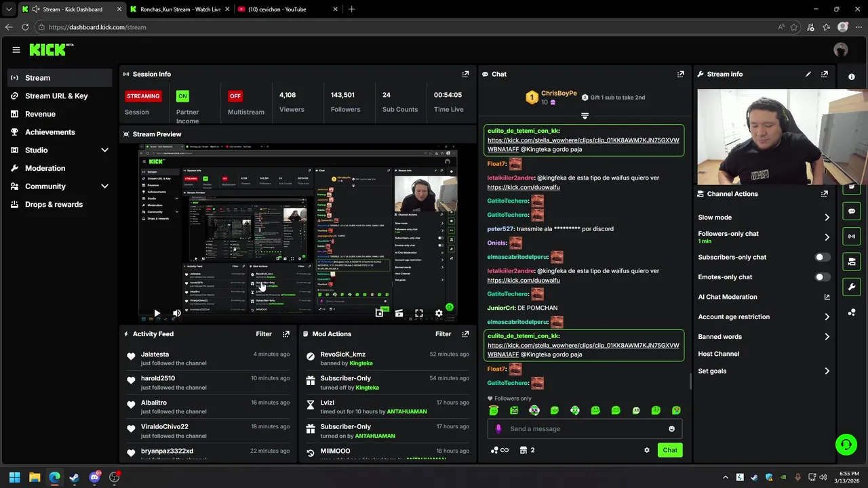The height and width of the screenshot is (488, 868).
Task: Open Stream URL & Key page
Action: point(60,96)
